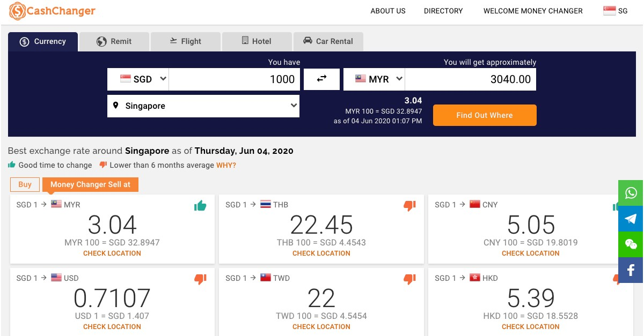
Task: Open the WHY? link
Action: coord(226,165)
